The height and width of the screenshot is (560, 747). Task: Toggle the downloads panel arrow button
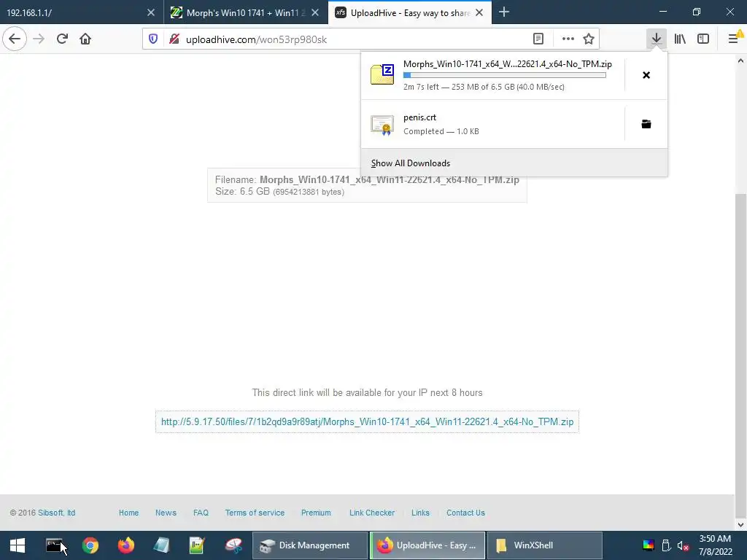657,39
